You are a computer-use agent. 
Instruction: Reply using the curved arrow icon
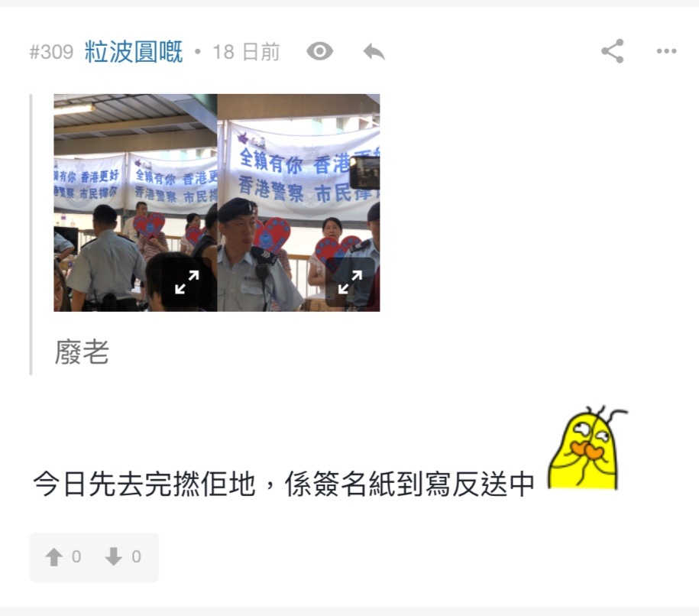coord(374,52)
